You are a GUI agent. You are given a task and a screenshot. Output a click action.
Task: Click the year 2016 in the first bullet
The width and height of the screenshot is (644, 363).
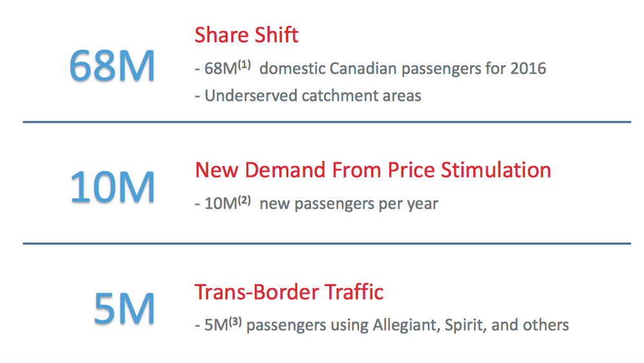coord(529,68)
